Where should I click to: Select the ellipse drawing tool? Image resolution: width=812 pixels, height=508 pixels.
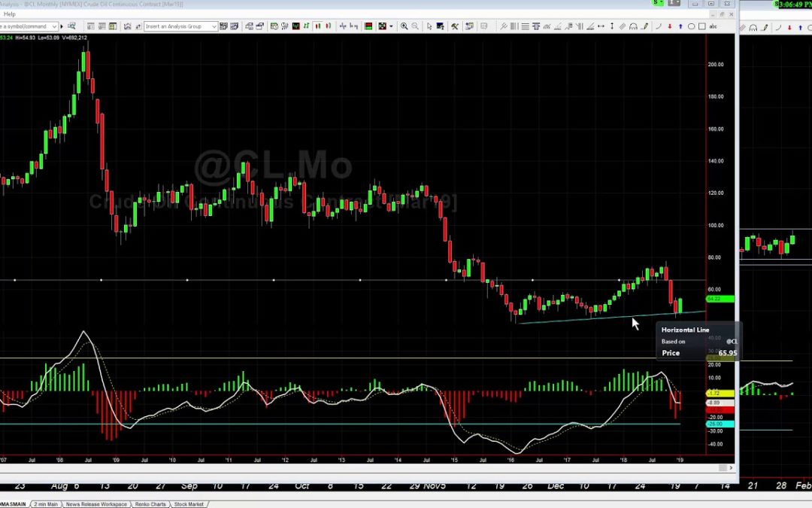691,26
